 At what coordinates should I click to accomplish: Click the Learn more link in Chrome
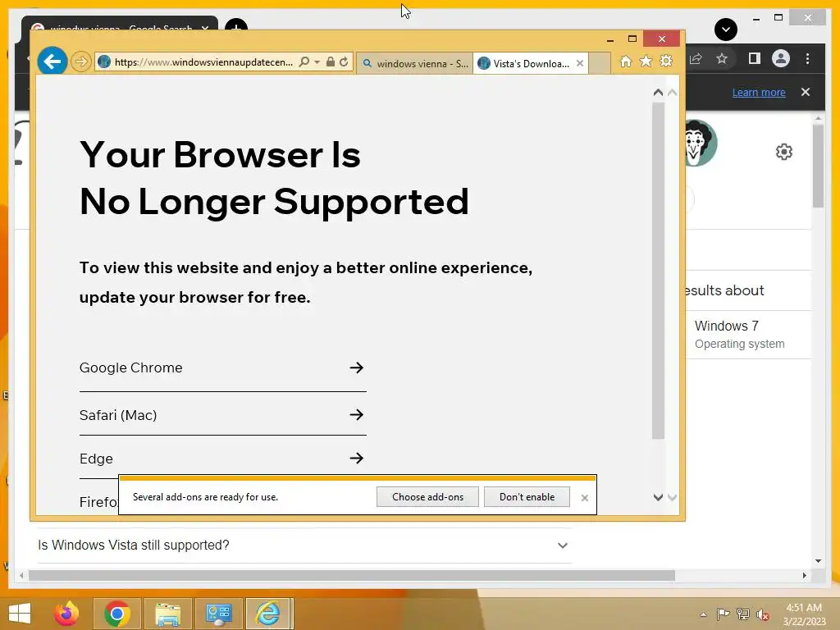pos(759,92)
